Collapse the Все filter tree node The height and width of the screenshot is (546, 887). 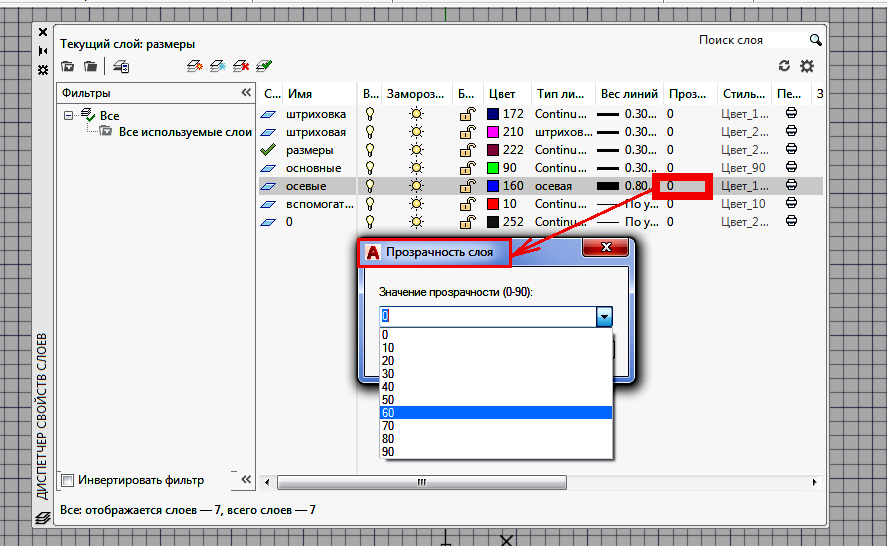click(x=69, y=116)
